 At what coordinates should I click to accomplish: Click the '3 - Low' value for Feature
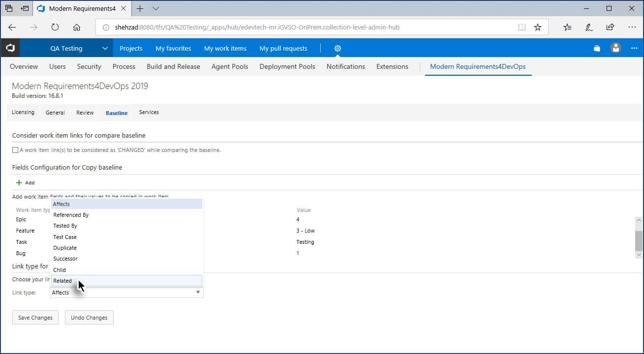click(306, 231)
